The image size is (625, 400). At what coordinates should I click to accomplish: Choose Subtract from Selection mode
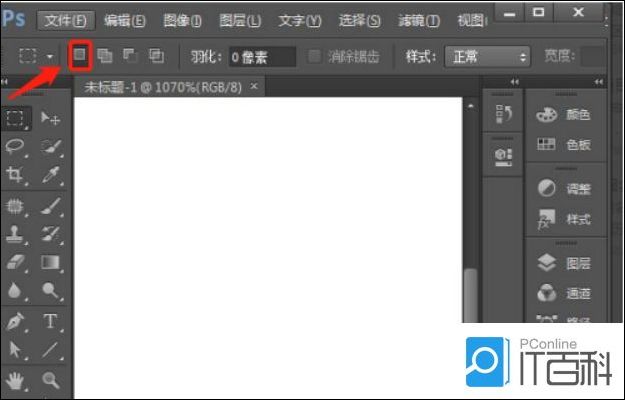tap(130, 56)
